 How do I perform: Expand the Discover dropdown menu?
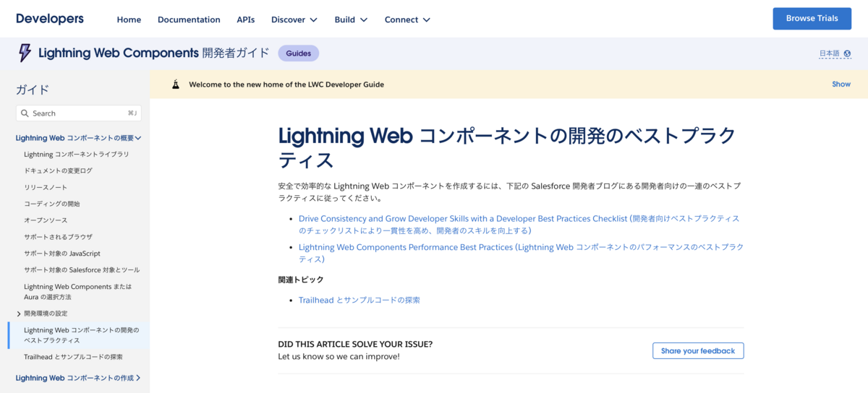(x=294, y=20)
